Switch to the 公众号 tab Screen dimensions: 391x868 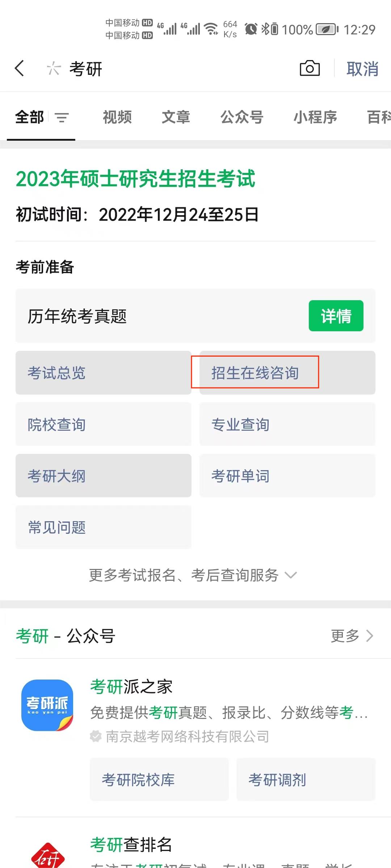[x=242, y=117]
